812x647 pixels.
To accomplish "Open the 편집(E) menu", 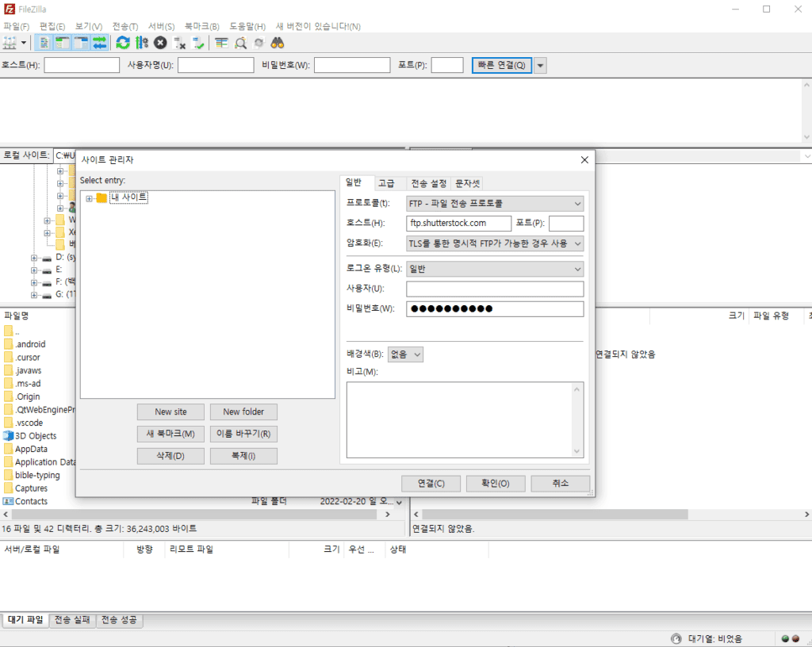I will coord(52,26).
